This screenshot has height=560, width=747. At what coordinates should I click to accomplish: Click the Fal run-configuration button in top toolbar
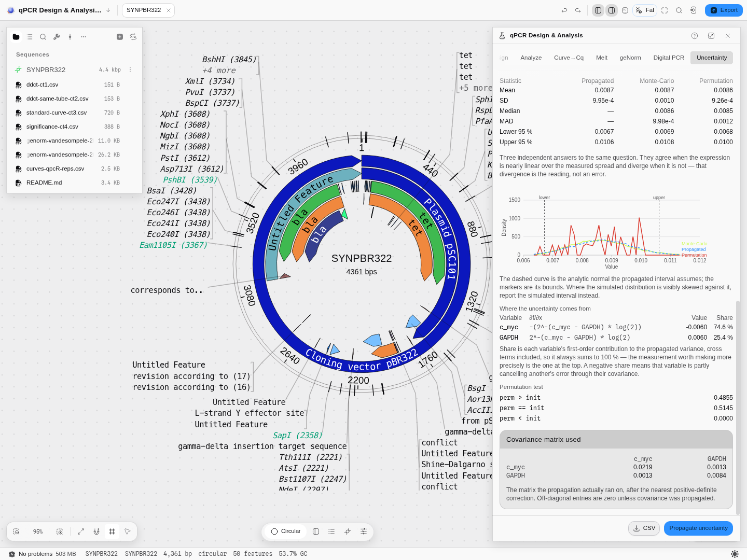(x=645, y=10)
